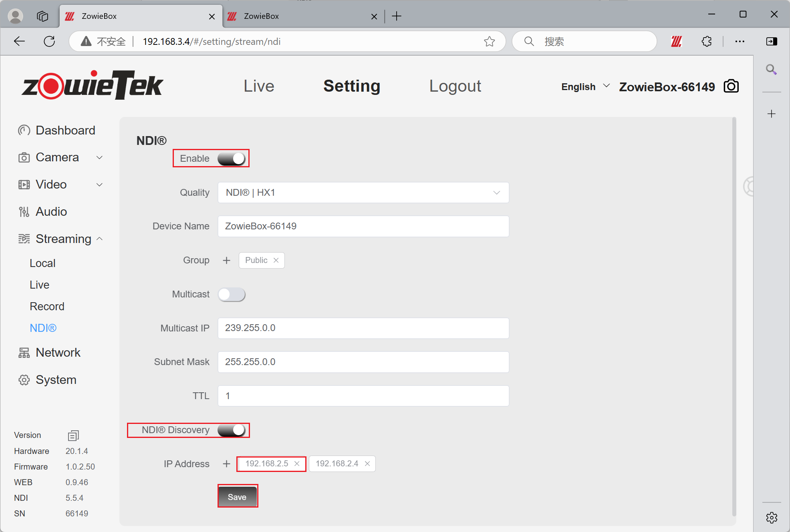Open the Network sidebar item
This screenshot has width=790, height=532.
(x=58, y=353)
